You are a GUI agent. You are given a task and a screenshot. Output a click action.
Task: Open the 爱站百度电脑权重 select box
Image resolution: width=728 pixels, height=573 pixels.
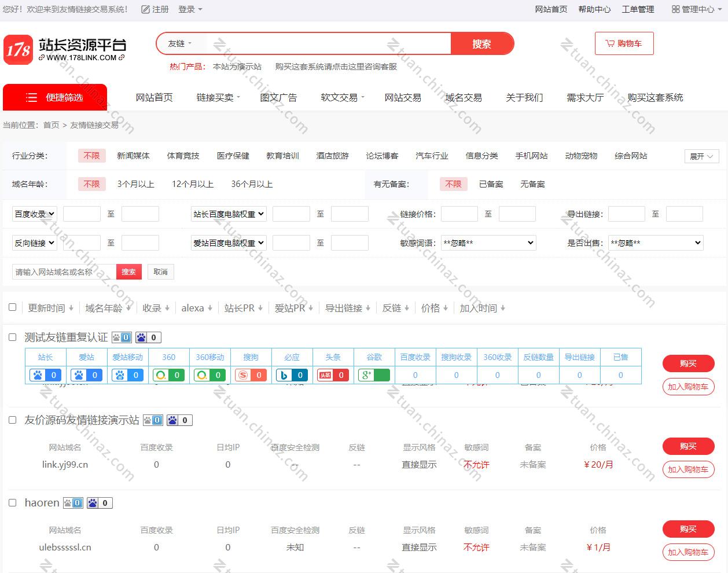tap(229, 243)
